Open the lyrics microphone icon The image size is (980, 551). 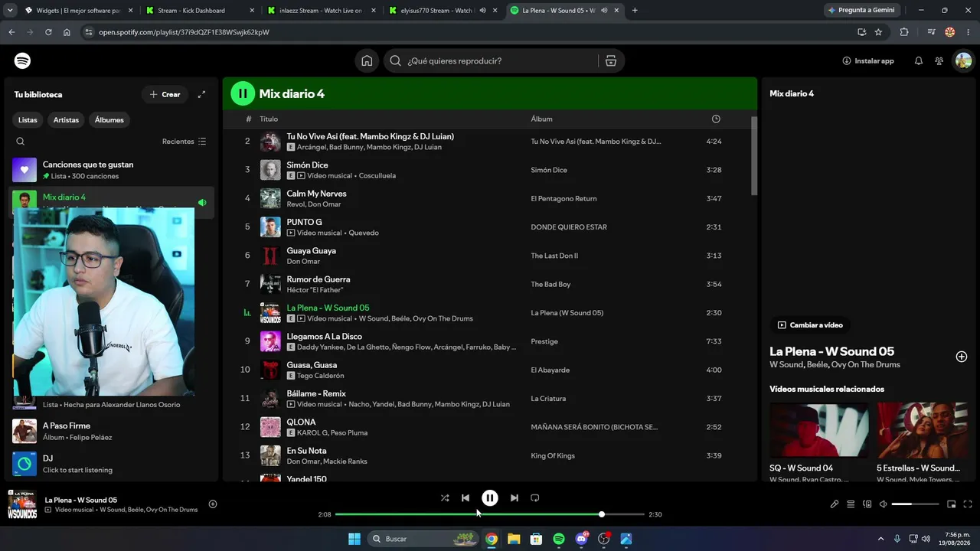coord(835,504)
